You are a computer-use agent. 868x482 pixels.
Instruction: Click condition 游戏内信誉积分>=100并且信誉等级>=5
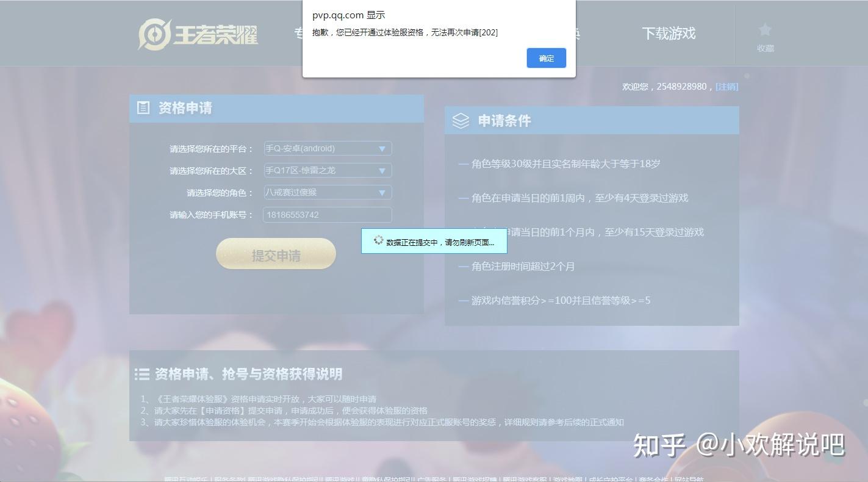pyautogui.click(x=561, y=300)
